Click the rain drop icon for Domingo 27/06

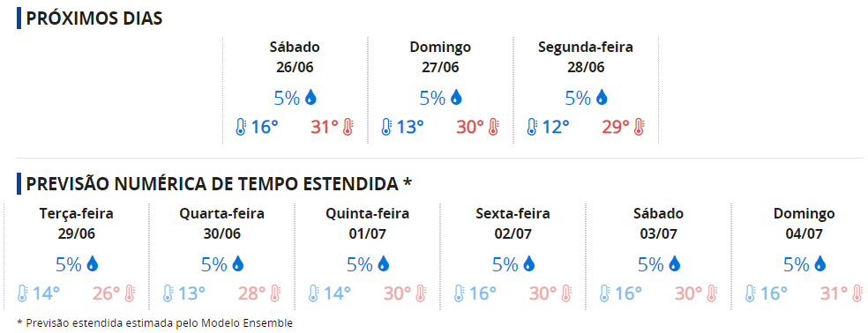tap(456, 98)
